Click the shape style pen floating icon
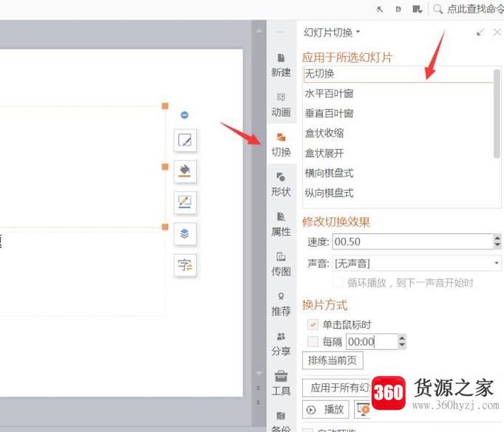504x432 pixels. click(185, 140)
